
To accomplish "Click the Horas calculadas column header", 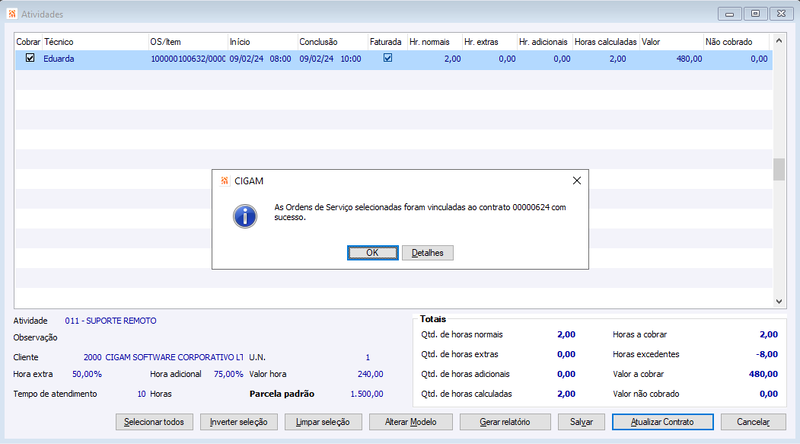I will pos(606,42).
